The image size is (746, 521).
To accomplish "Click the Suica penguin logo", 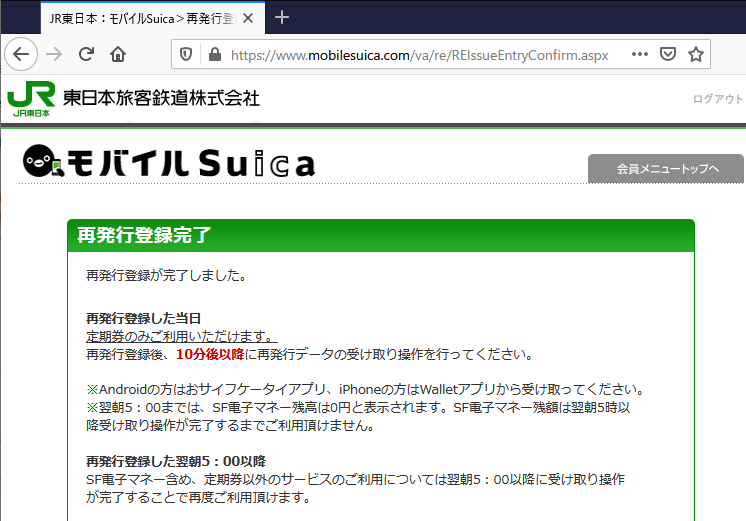I will click(x=41, y=160).
